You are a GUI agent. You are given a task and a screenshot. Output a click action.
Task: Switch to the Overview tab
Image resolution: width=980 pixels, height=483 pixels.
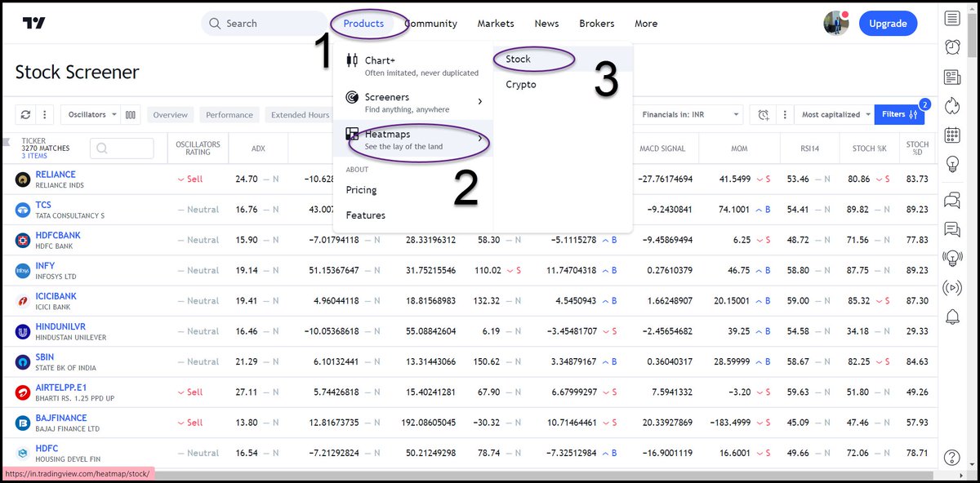coord(171,115)
